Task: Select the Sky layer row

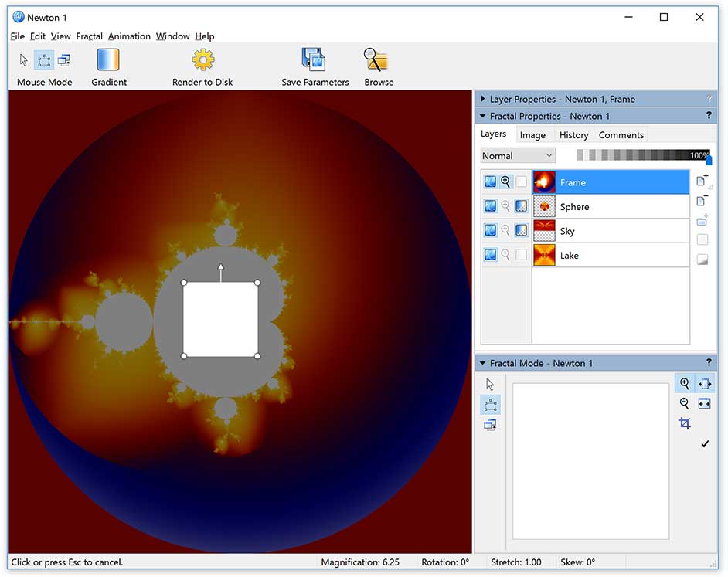Action: point(611,231)
